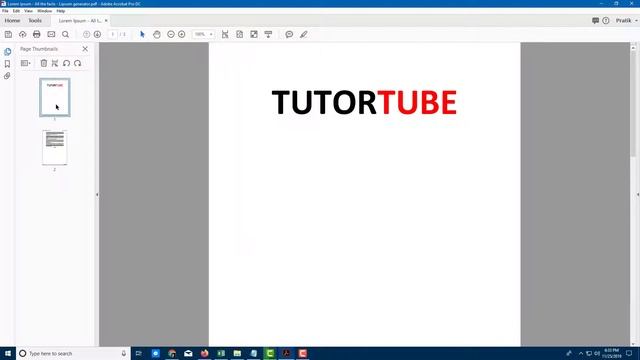Viewport: 640px width, 360px height.
Task: Click the Adobe Acrobat taskbar icon
Action: pos(286,353)
